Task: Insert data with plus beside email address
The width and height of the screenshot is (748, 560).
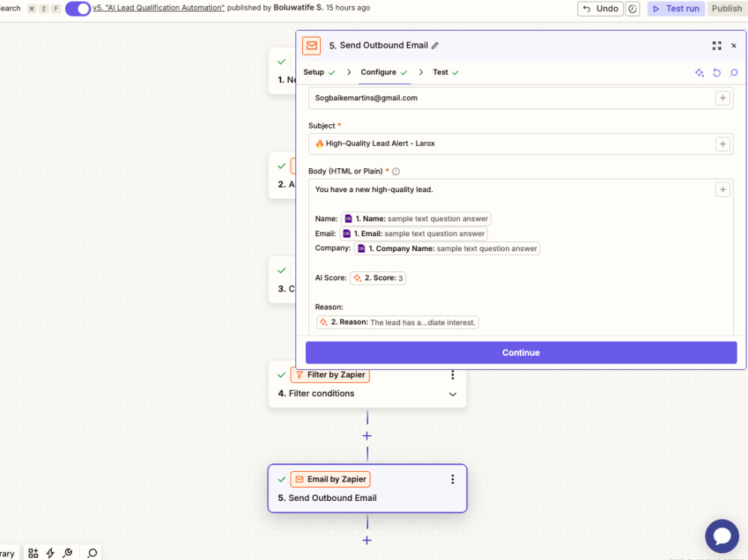Action: (723, 98)
